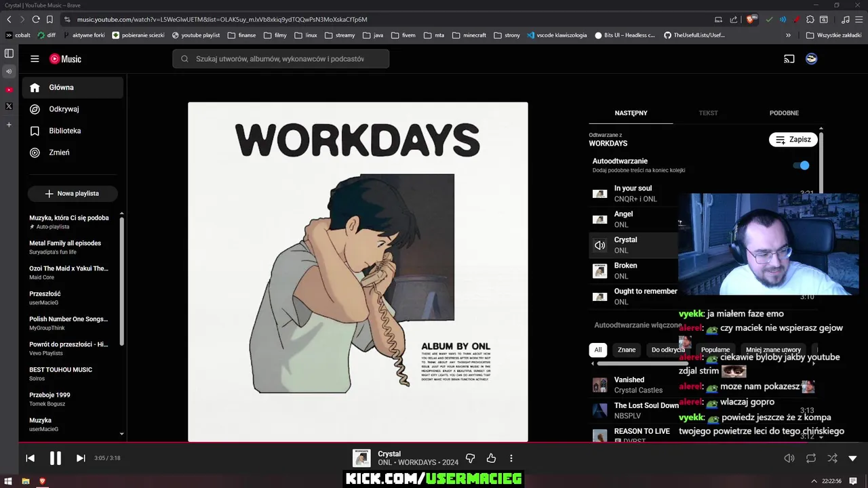Screen dimensions: 868x488
Task: Click the sidebar playlist scrollbar down arrow
Action: click(x=122, y=434)
